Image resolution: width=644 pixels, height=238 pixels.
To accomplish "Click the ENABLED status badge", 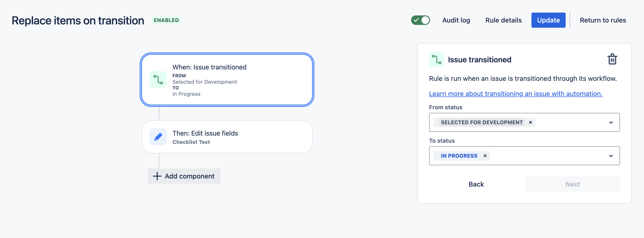I will pyautogui.click(x=166, y=20).
